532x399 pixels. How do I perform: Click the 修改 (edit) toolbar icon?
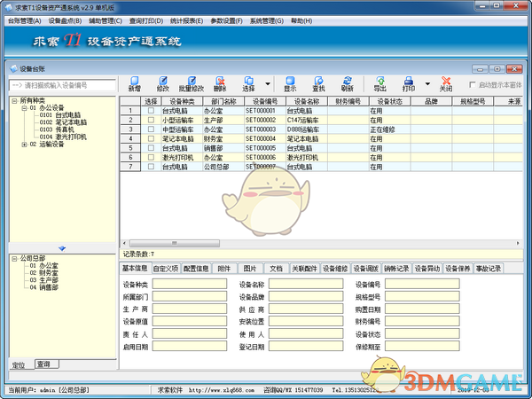pyautogui.click(x=163, y=84)
